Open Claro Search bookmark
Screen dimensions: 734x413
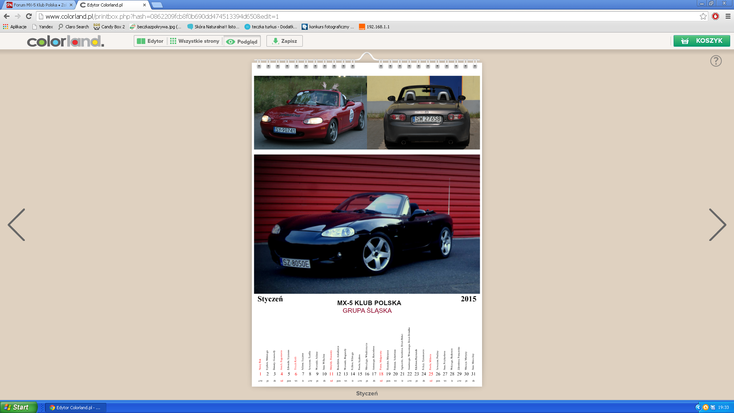pos(73,27)
